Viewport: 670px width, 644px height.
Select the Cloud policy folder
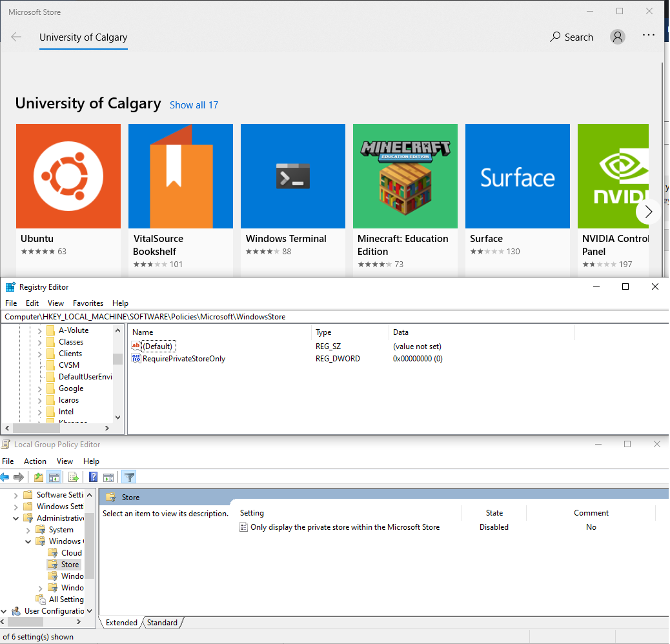coord(65,553)
